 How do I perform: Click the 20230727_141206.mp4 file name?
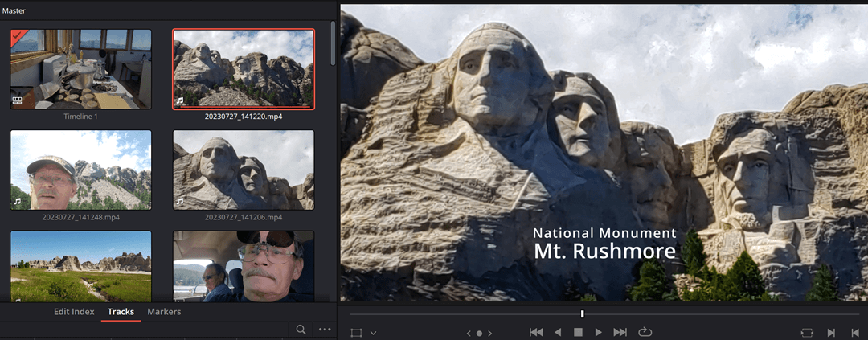244,217
